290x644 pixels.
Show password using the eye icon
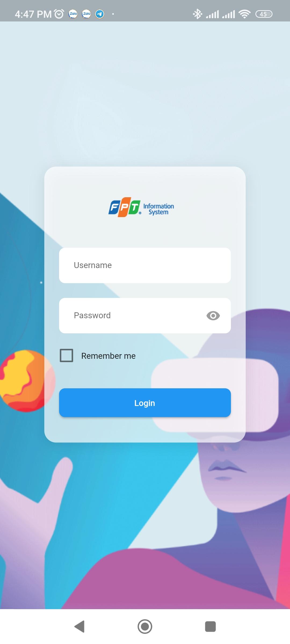point(213,316)
